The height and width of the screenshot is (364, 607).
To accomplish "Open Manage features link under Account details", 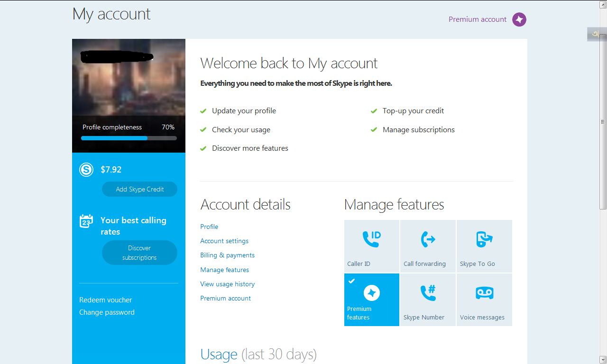I will point(224,270).
